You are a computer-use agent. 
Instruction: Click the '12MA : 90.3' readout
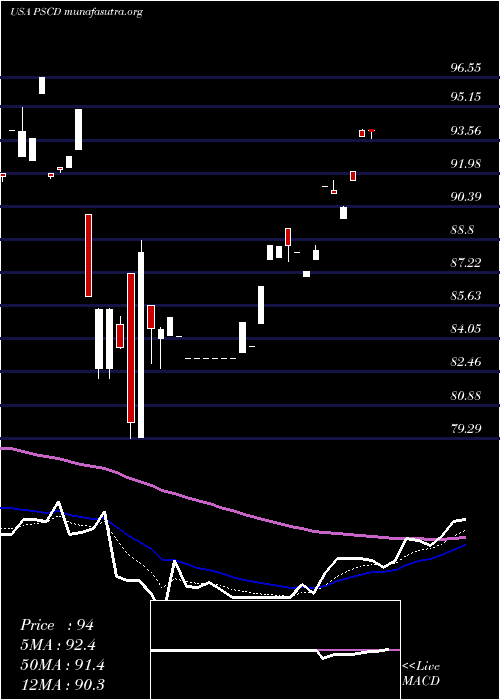pos(62,684)
